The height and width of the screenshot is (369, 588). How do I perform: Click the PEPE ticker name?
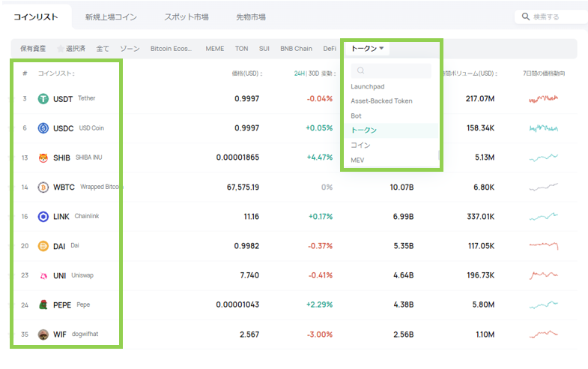(x=62, y=304)
